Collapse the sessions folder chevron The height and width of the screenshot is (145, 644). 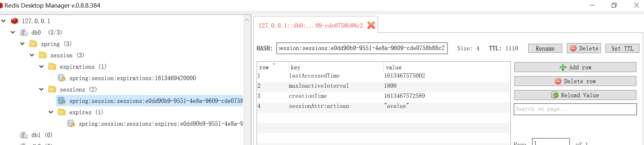click(x=41, y=89)
